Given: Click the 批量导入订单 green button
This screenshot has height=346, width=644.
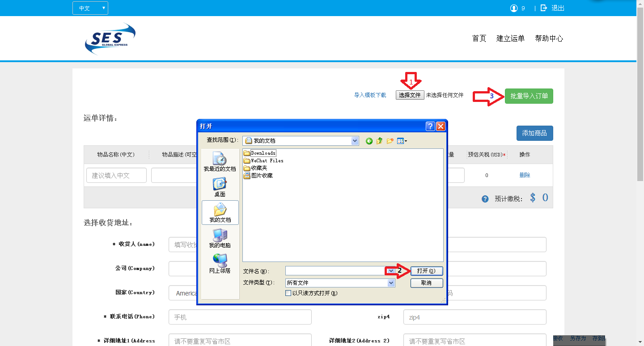Looking at the screenshot, I should [x=529, y=96].
